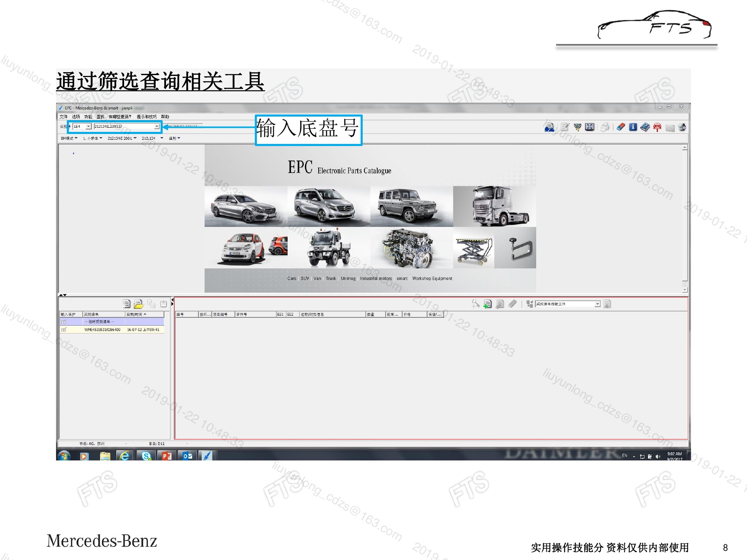The width and height of the screenshot is (747, 560).
Task: Open the 提示和技巧 menu
Action: [x=147, y=117]
